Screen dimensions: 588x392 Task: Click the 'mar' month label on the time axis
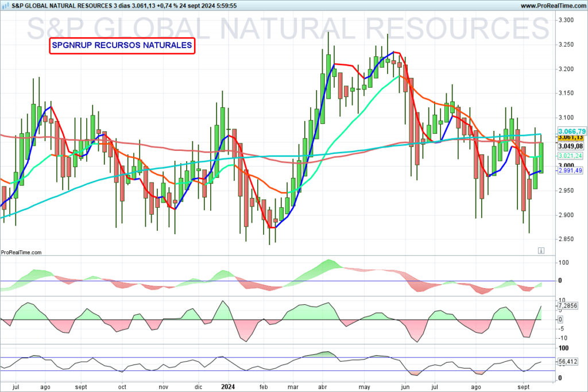(293, 387)
